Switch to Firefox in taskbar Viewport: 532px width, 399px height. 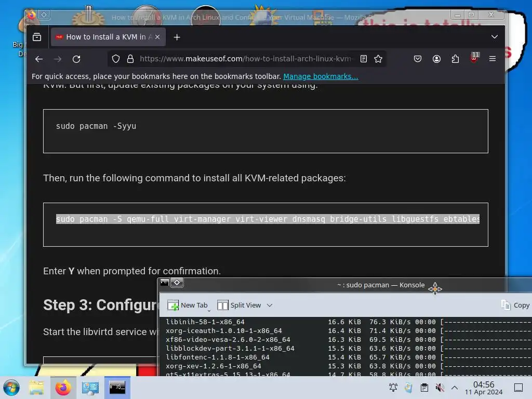pos(63,388)
